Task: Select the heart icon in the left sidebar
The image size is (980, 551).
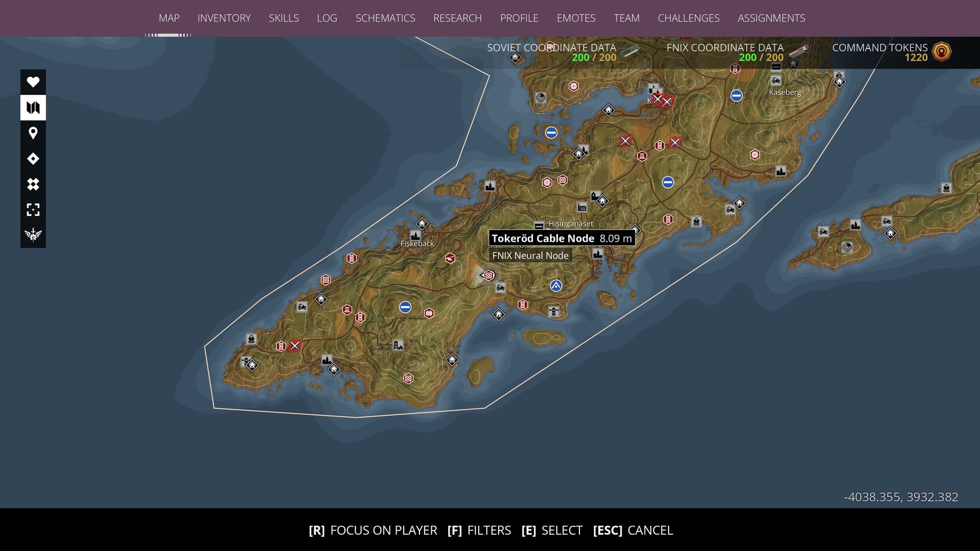Action: point(33,82)
